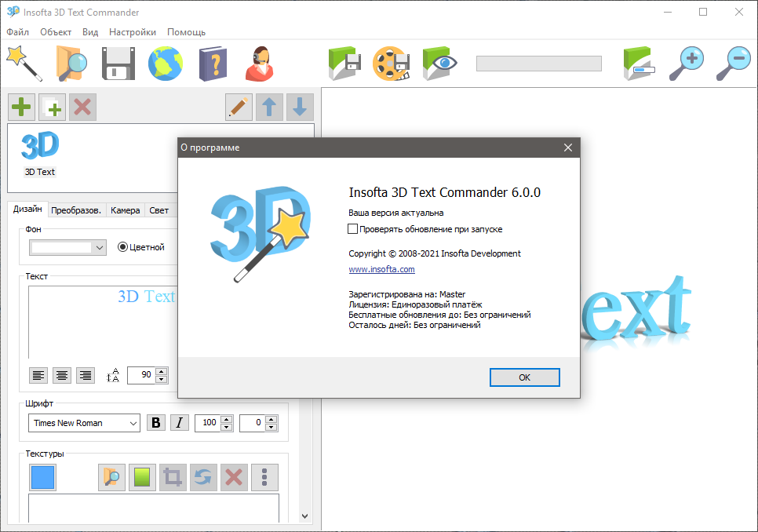Open the Файл menu

pos(18,32)
